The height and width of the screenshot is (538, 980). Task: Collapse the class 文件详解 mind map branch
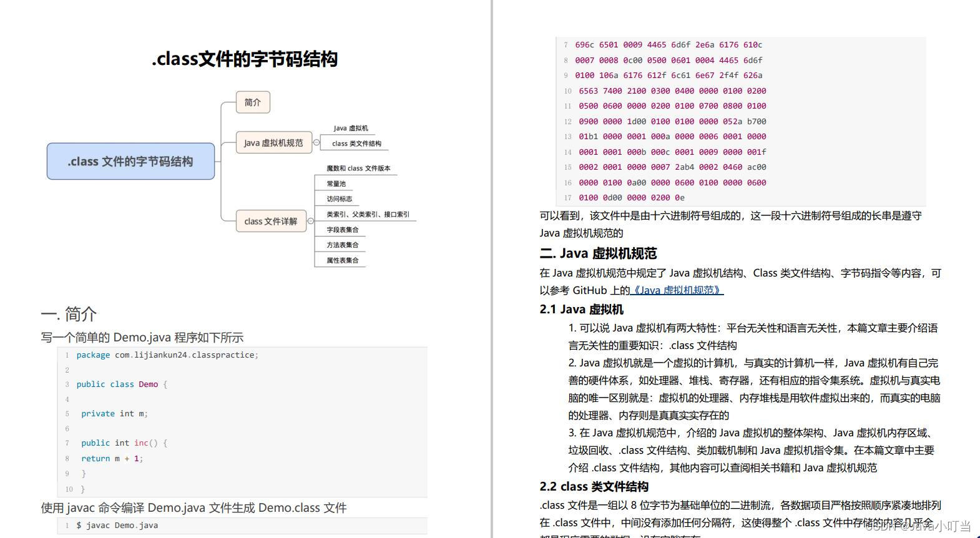pyautogui.click(x=311, y=221)
